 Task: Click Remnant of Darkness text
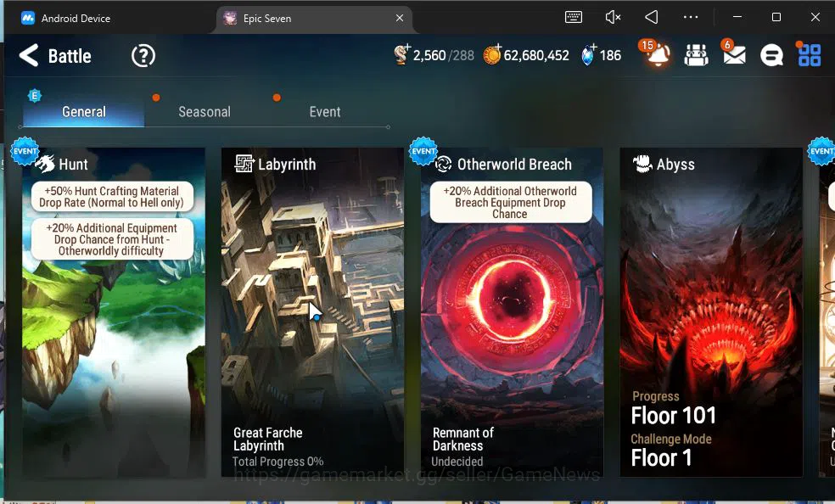(x=462, y=439)
